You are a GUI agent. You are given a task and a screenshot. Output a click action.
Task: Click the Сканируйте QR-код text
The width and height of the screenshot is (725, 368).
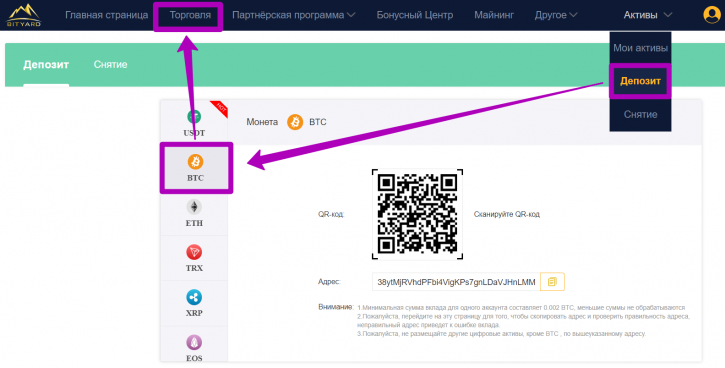[507, 215]
